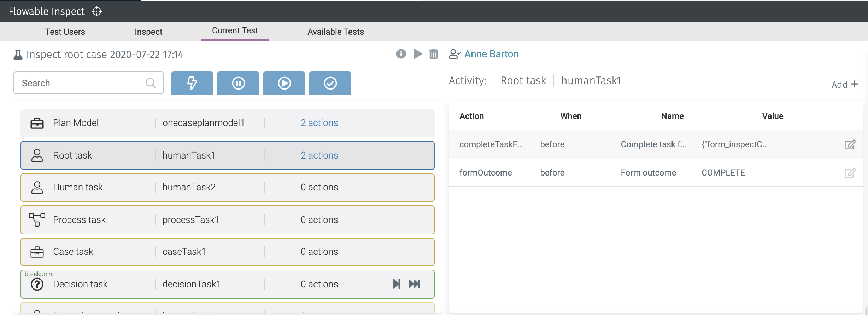868x315 pixels.
Task: Step to next on Decision task breakpoint
Action: point(396,284)
